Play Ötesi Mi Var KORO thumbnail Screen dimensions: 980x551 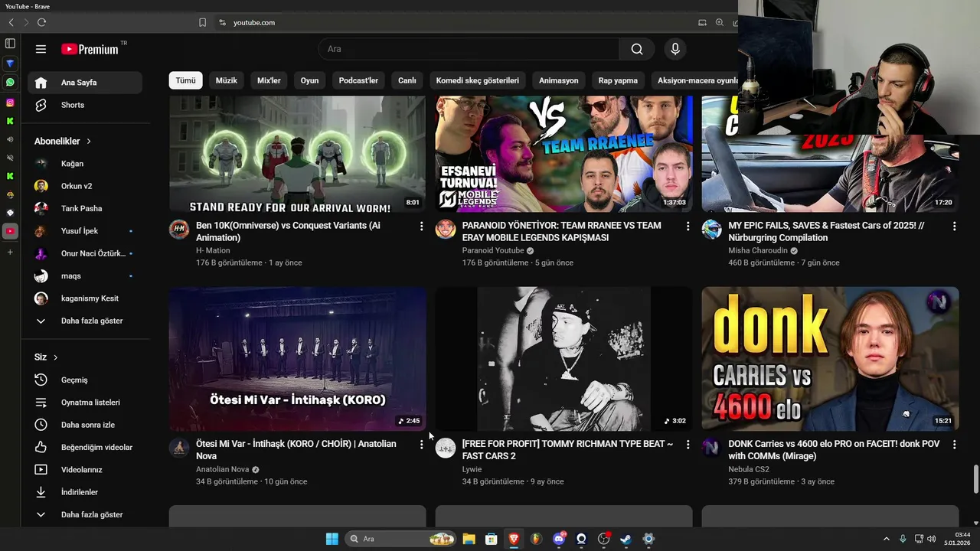297,359
